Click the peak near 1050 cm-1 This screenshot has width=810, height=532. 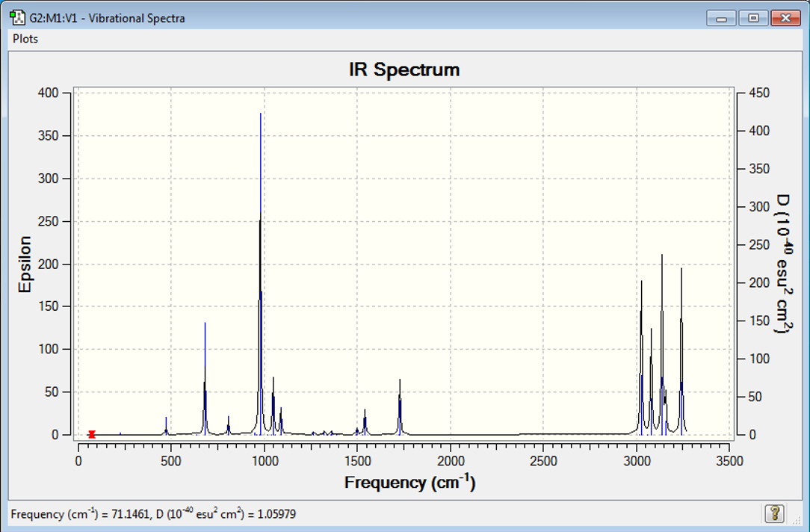pyautogui.click(x=273, y=406)
